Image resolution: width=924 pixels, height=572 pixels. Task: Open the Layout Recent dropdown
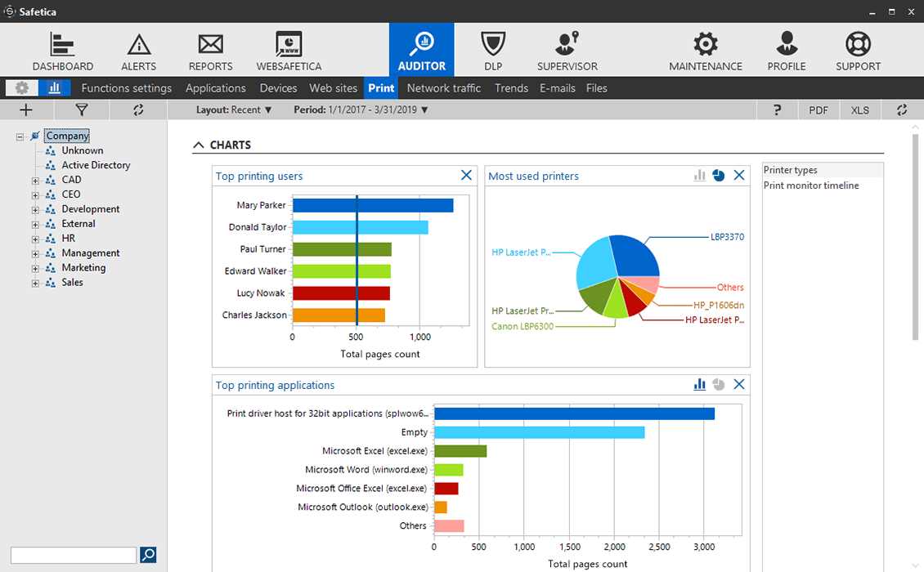pos(234,109)
